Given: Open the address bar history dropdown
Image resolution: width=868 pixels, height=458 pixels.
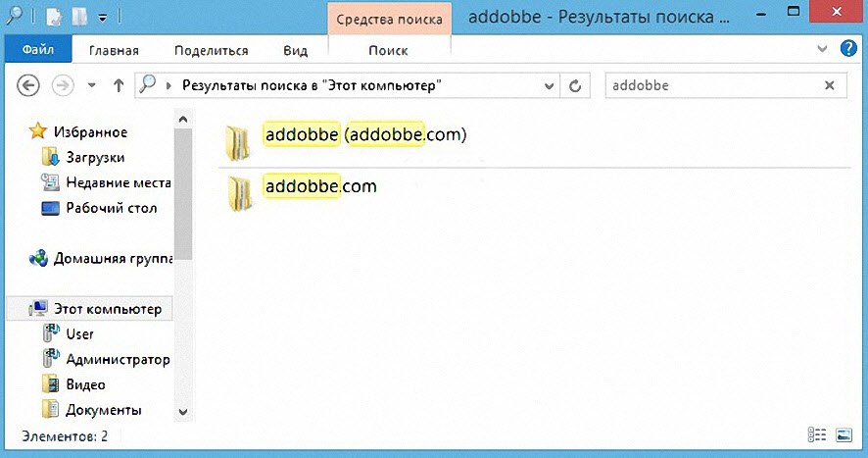Looking at the screenshot, I should click(x=548, y=85).
